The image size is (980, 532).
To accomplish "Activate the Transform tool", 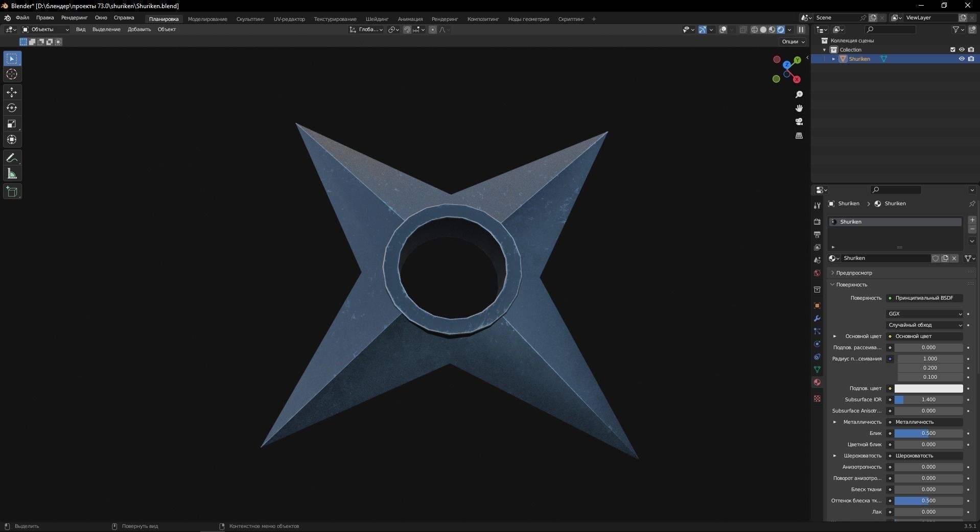I will 12,139.
